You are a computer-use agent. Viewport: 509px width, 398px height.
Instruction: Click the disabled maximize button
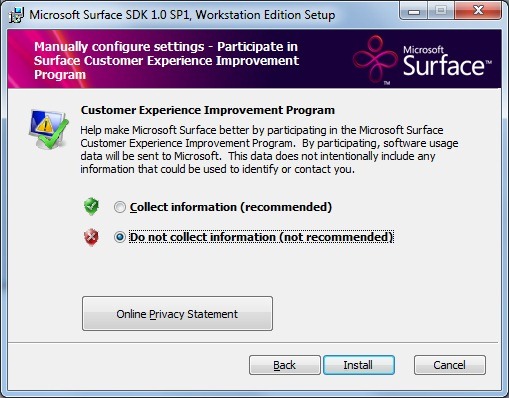[441, 11]
